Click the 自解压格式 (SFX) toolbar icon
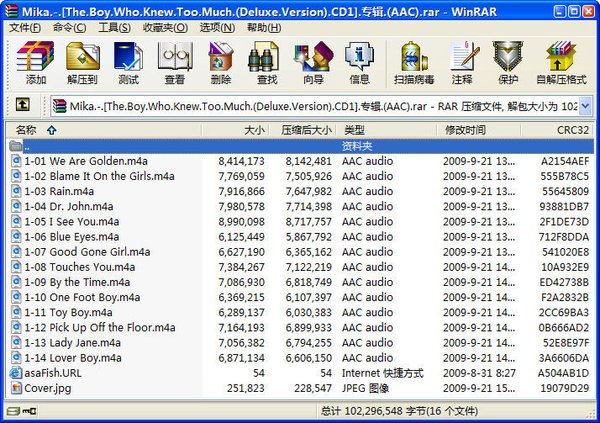 click(561, 56)
